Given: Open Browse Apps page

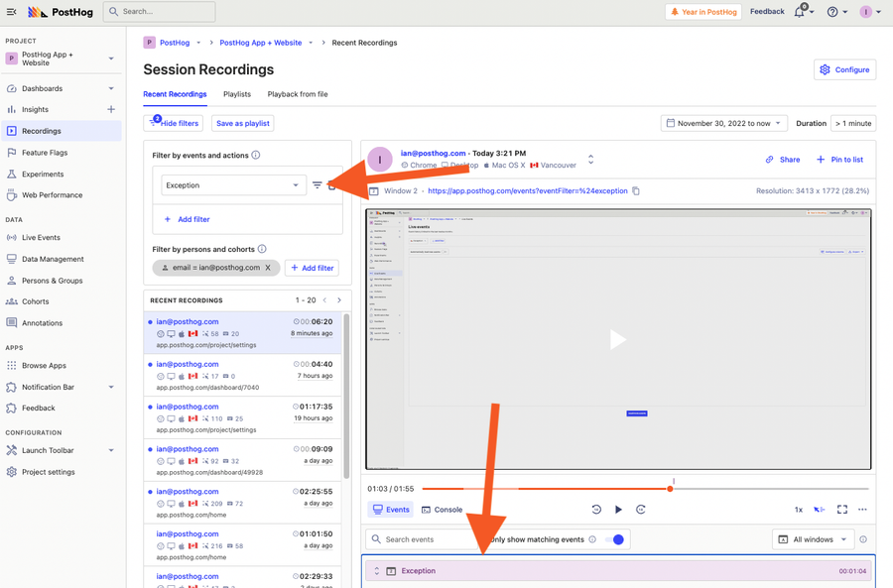Looking at the screenshot, I should (x=62, y=366).
